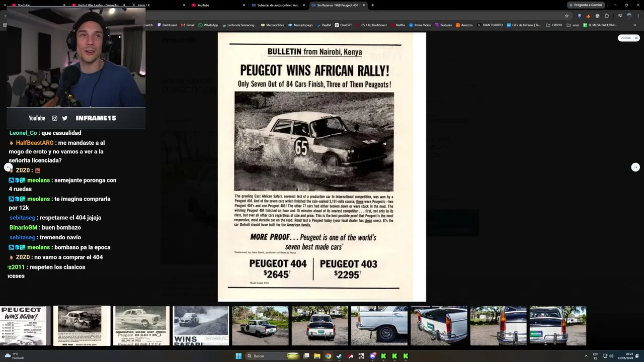Screen dimensions: 644x362
Task: Close the image gallery lightbox
Action: [x=636, y=38]
